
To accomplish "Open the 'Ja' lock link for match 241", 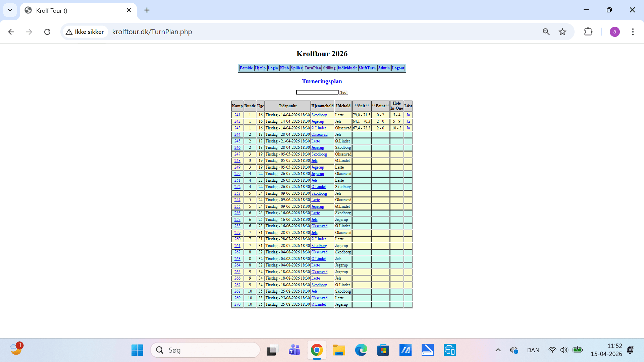I will 408,115.
